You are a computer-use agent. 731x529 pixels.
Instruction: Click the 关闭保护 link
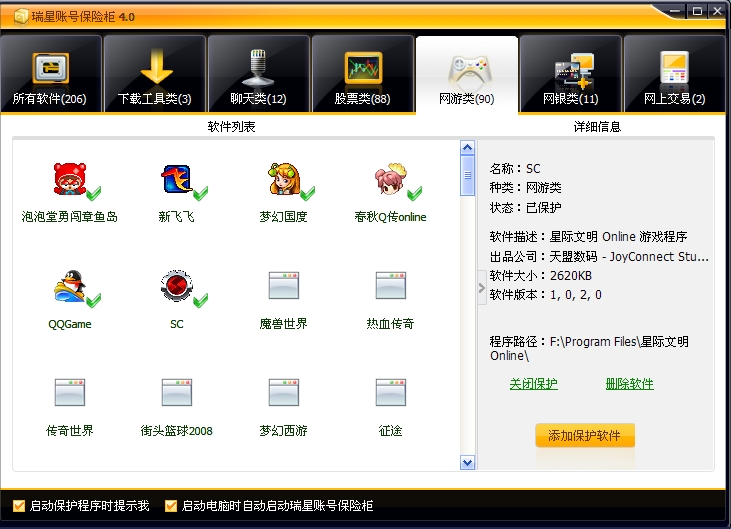coord(533,384)
